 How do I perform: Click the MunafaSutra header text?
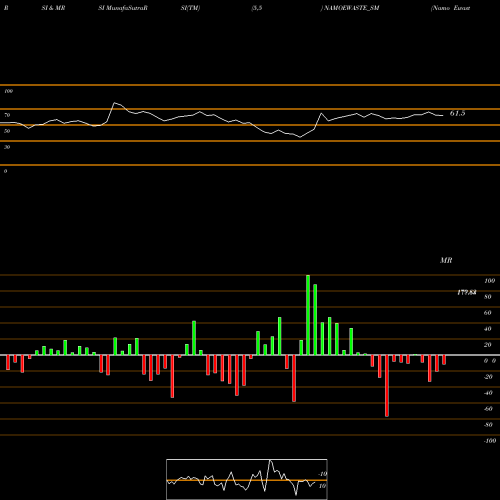pyautogui.click(x=123, y=8)
